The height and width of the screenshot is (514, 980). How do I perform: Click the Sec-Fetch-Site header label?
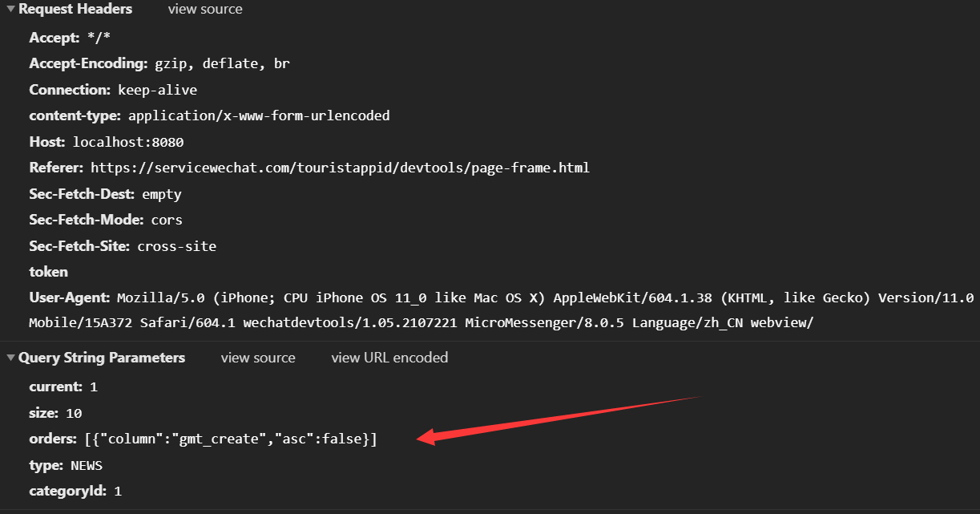pyautogui.click(x=79, y=246)
